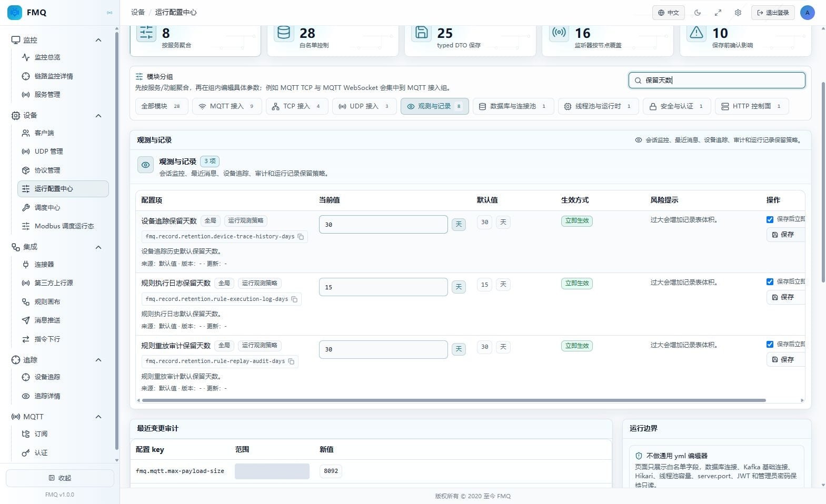This screenshot has width=826, height=504.
Task: Toggle dark mode moon icon
Action: tap(698, 13)
